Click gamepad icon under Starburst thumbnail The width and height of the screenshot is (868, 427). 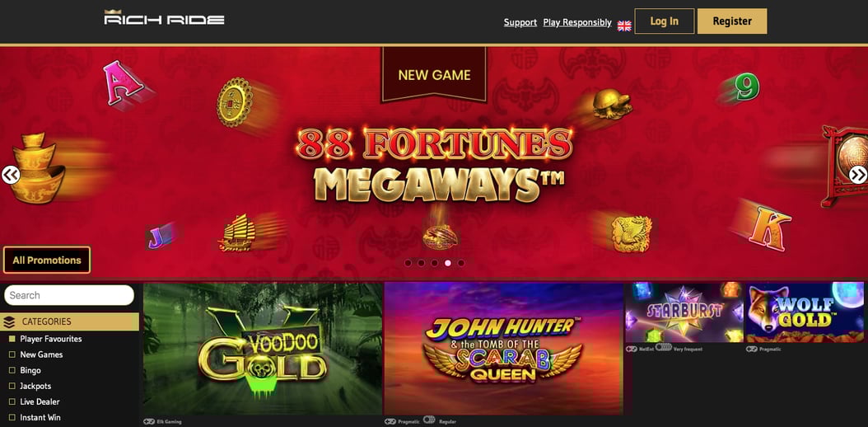631,349
